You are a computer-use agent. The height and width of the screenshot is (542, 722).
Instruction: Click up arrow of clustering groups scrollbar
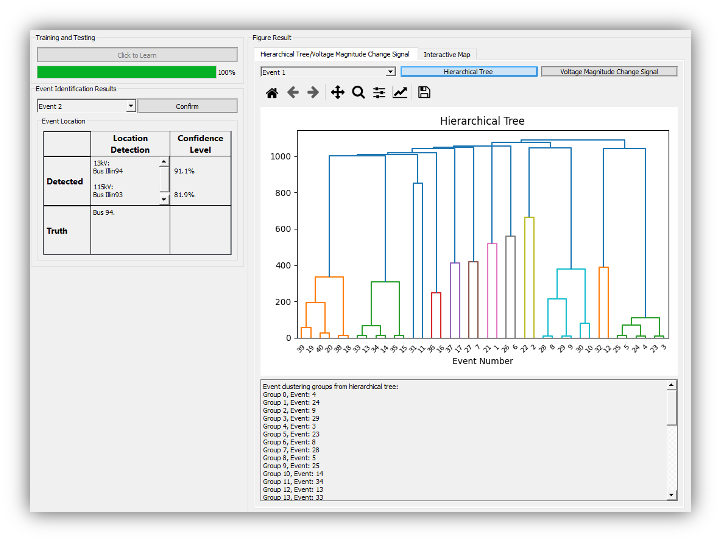click(x=672, y=385)
